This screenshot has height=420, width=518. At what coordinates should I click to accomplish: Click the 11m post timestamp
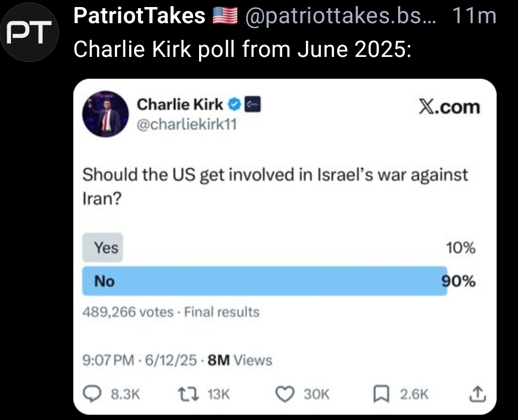click(x=474, y=17)
